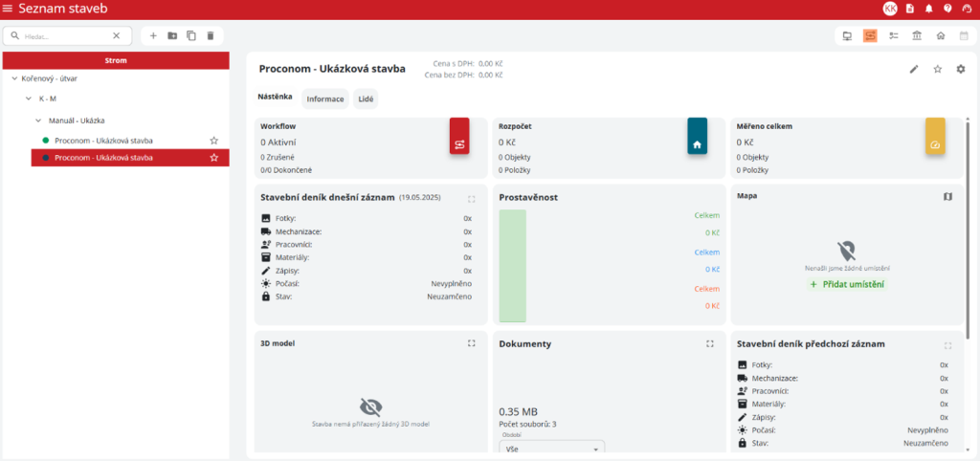The height and width of the screenshot is (461, 980).
Task: Collapse the Kořenový - útvar tree node
Action: tap(13, 78)
